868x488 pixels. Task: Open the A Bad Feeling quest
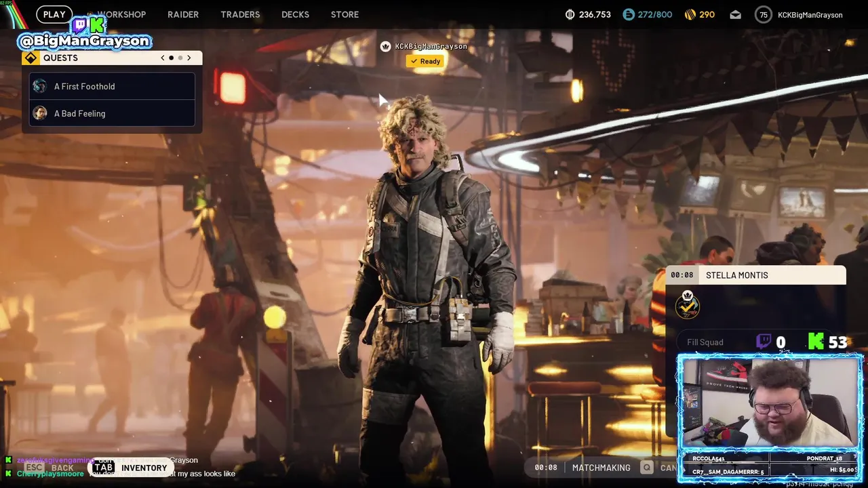click(112, 113)
